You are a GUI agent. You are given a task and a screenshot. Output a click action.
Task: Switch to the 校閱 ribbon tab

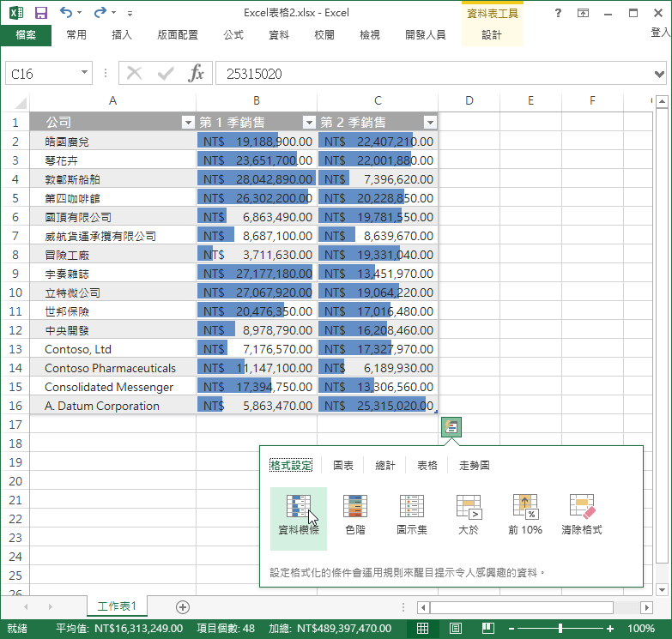(x=324, y=35)
